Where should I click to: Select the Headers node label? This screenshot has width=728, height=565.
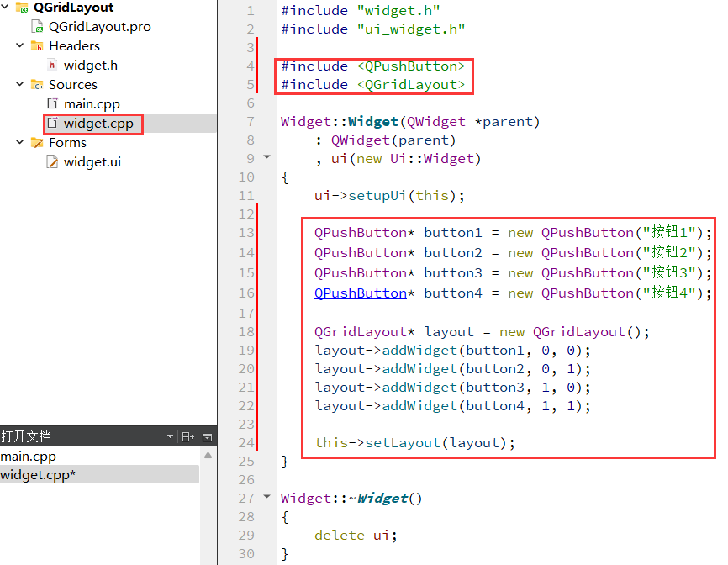click(x=74, y=46)
